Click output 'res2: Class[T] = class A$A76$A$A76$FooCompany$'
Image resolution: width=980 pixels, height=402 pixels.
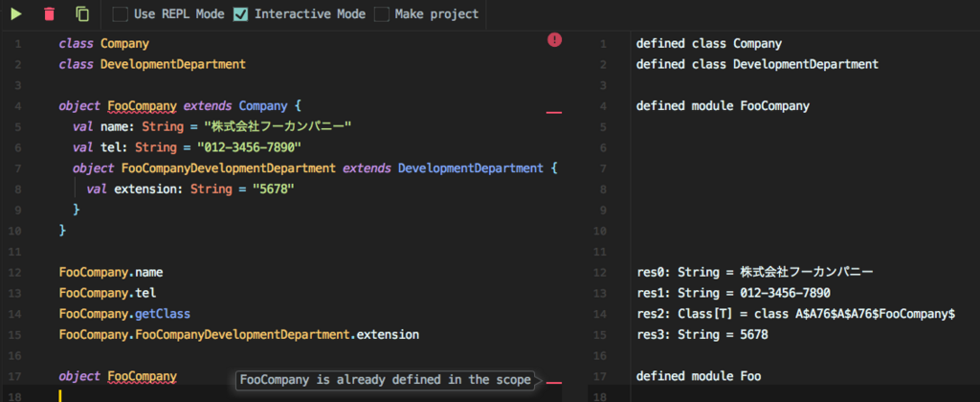click(x=795, y=314)
